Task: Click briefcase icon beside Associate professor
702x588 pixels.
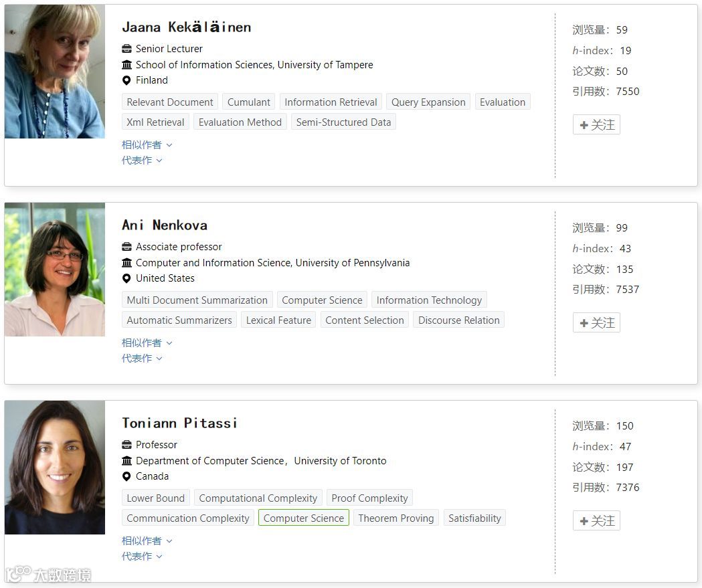Action: pos(126,247)
